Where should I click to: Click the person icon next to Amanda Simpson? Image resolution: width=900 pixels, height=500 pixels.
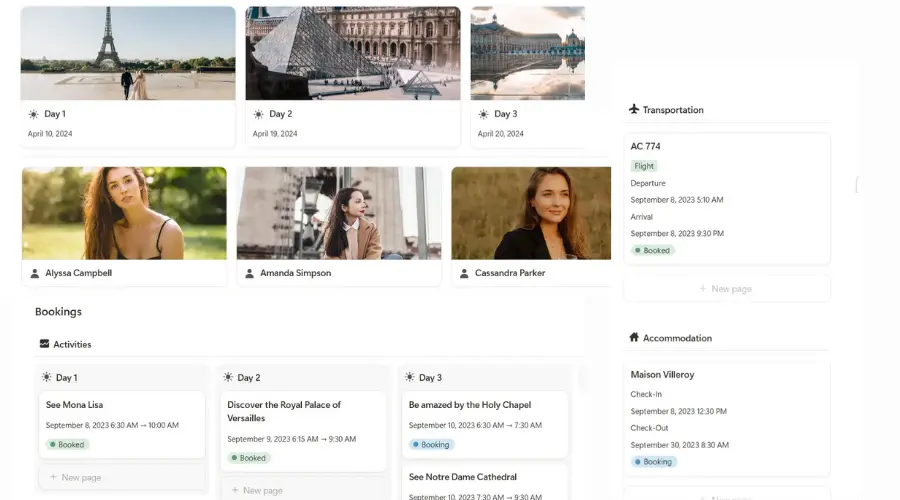[x=249, y=273]
